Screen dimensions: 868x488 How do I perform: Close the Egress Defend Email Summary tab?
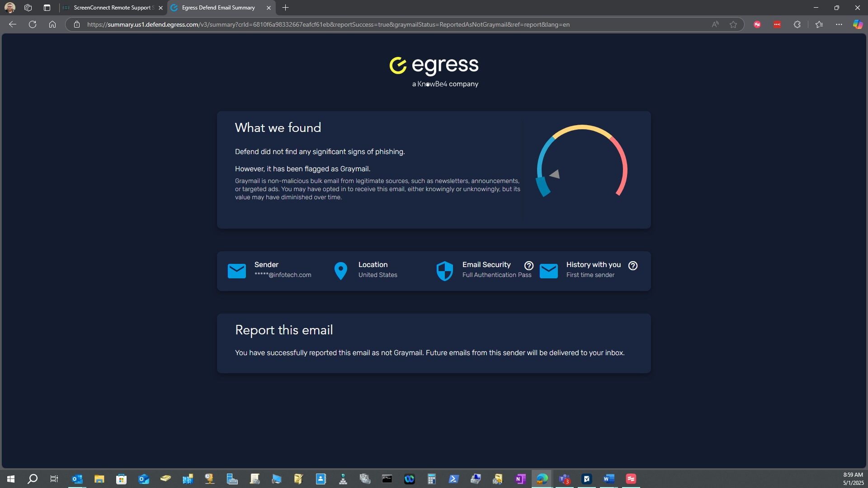click(x=269, y=8)
